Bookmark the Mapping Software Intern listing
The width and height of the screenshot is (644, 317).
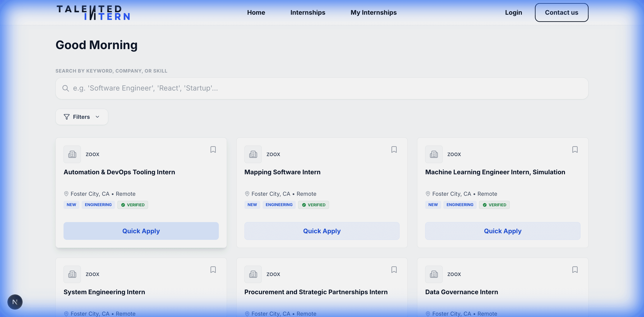point(394,150)
